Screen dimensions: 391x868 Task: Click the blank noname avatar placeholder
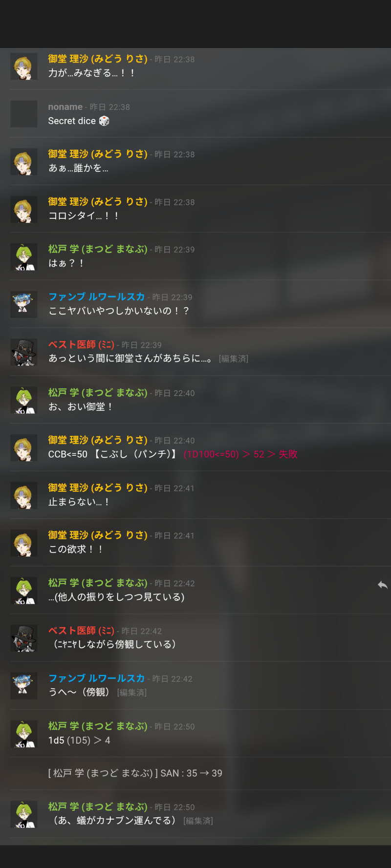point(24,114)
